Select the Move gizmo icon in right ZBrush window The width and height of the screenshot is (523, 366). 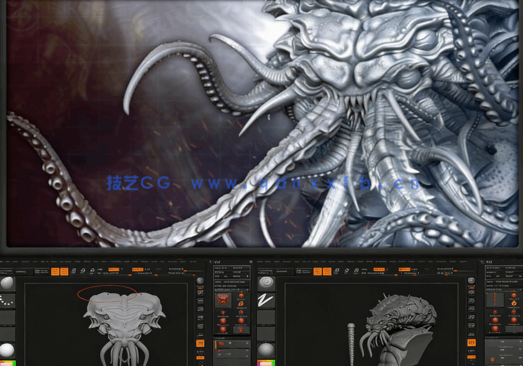coord(337,271)
